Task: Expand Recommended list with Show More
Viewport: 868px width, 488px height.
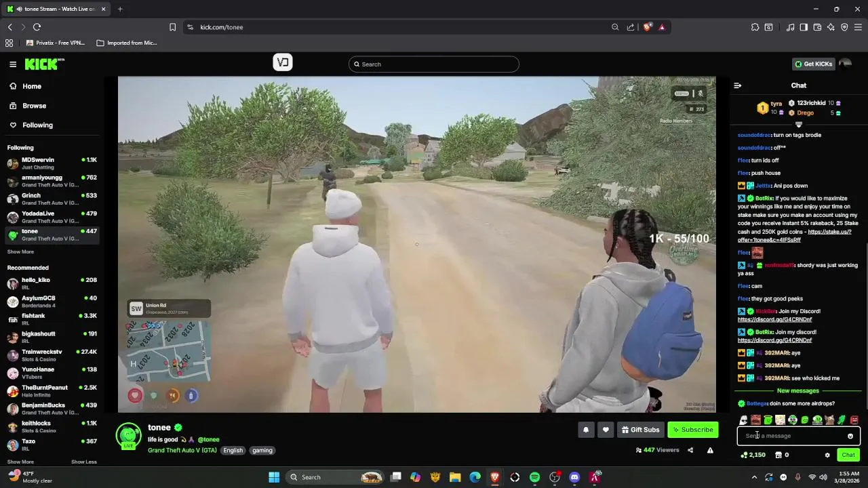Action: 20,462
